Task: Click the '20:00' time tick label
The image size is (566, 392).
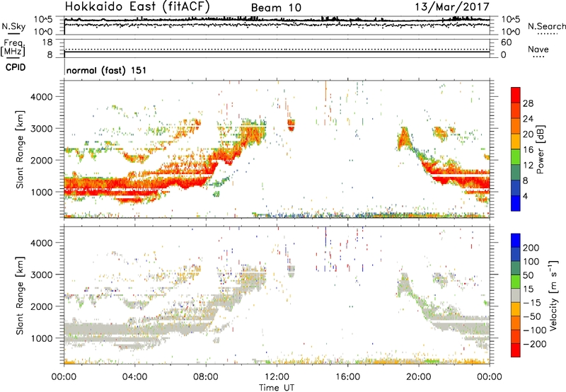Action: (419, 377)
